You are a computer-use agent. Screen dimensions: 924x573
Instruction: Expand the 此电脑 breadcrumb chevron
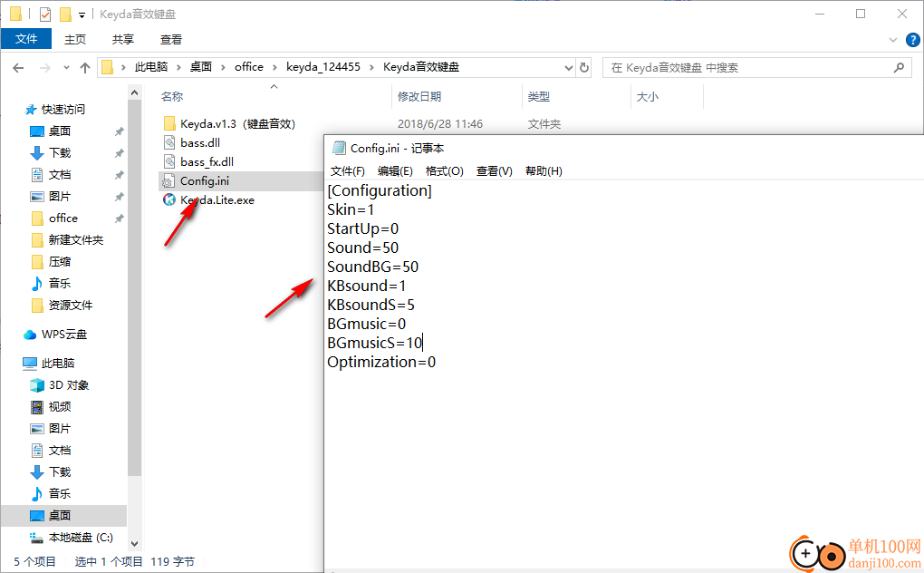tap(178, 67)
